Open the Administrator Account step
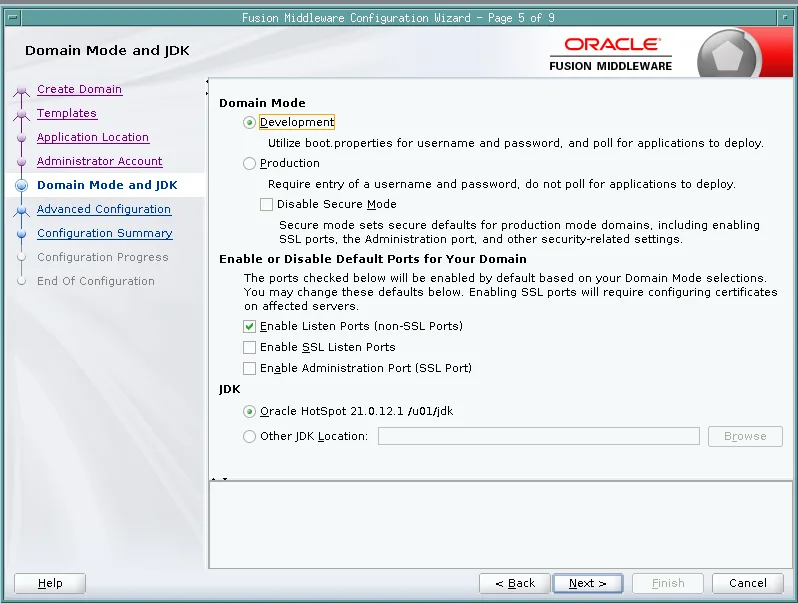 (100, 161)
